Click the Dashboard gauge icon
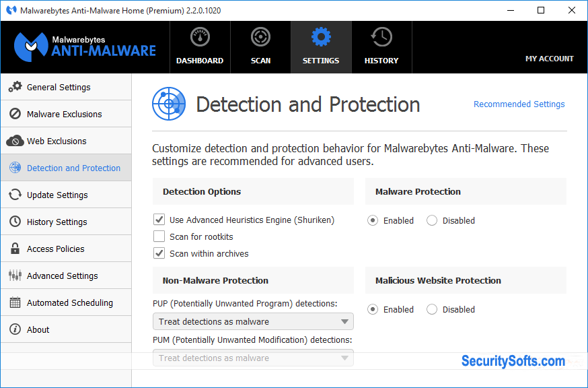 [200, 37]
